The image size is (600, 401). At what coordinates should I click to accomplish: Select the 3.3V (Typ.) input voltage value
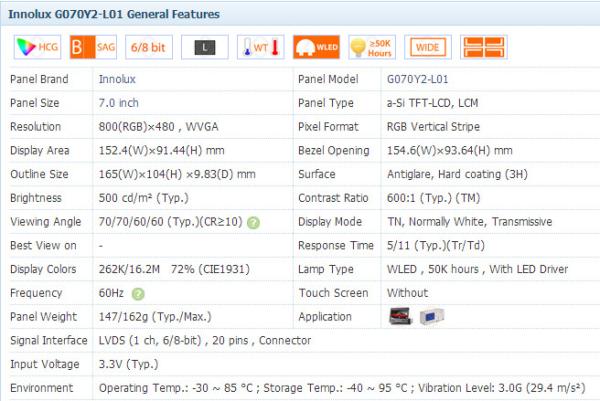129,364
